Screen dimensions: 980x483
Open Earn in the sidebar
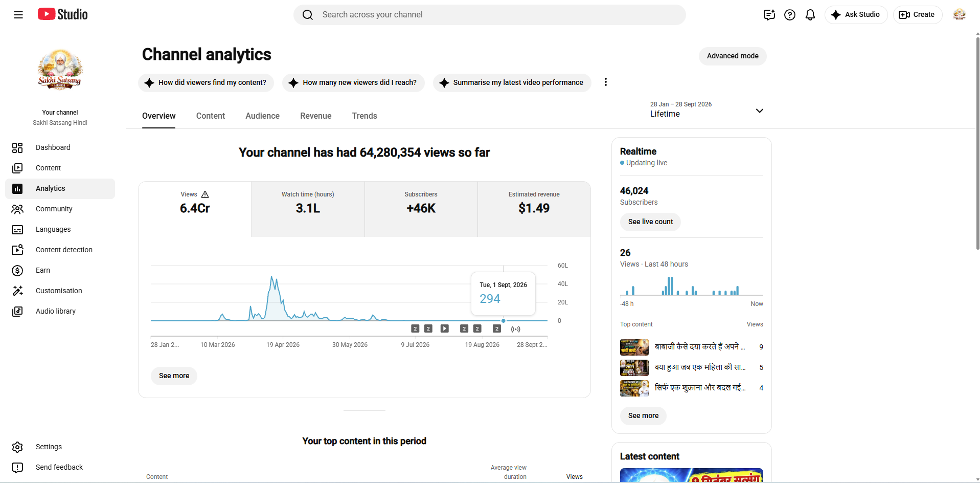point(60,271)
